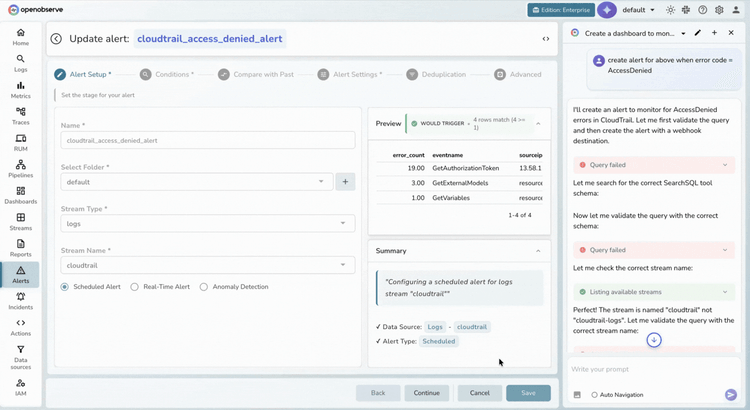Open Streams in the sidebar
Viewport: 750px width, 410px height.
point(21,222)
